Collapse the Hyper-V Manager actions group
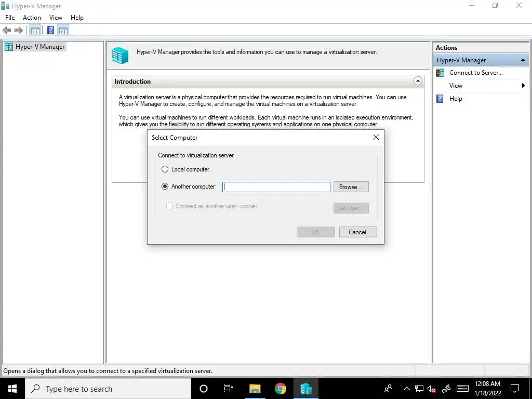Screen dimensions: 532x399 tap(523, 60)
